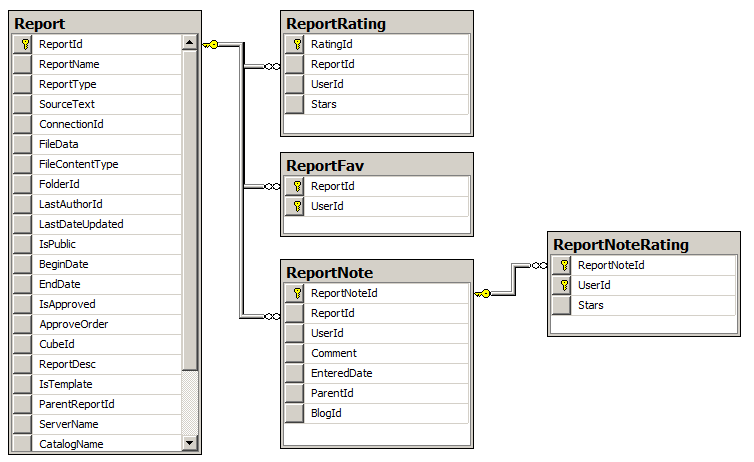Click the key icon for ReportNoteRating's ReportNoteId
The height and width of the screenshot is (462, 754).
tap(562, 265)
